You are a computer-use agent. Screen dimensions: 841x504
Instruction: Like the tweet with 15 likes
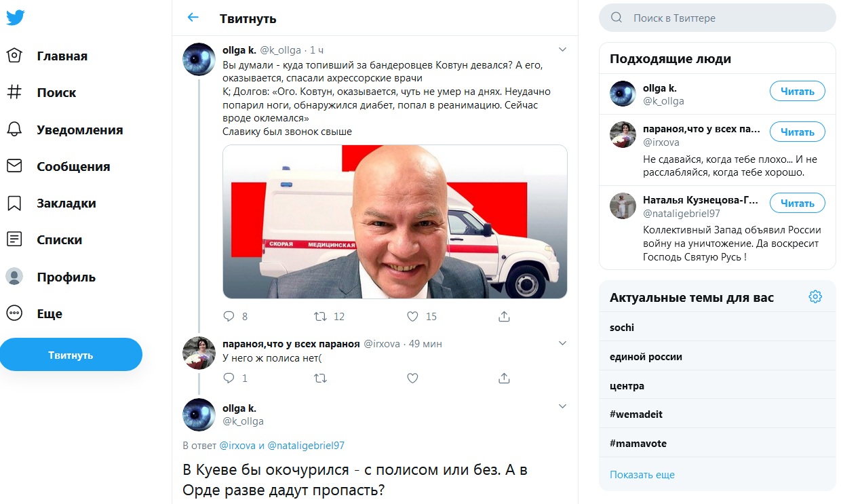click(412, 316)
